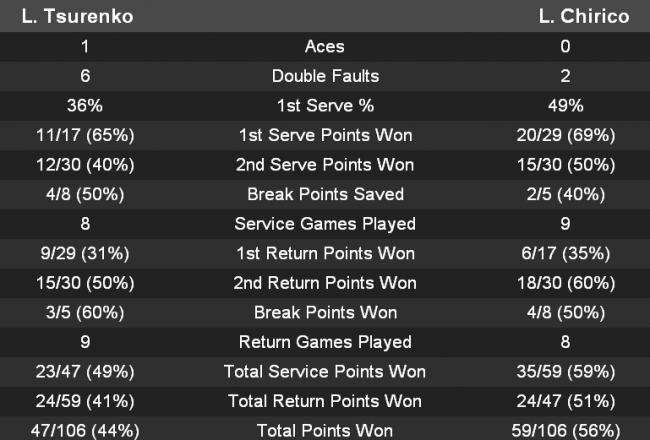Viewport: 650px width, 440px height.
Task: Click the 1st Serve Points Won label
Action: point(324,135)
